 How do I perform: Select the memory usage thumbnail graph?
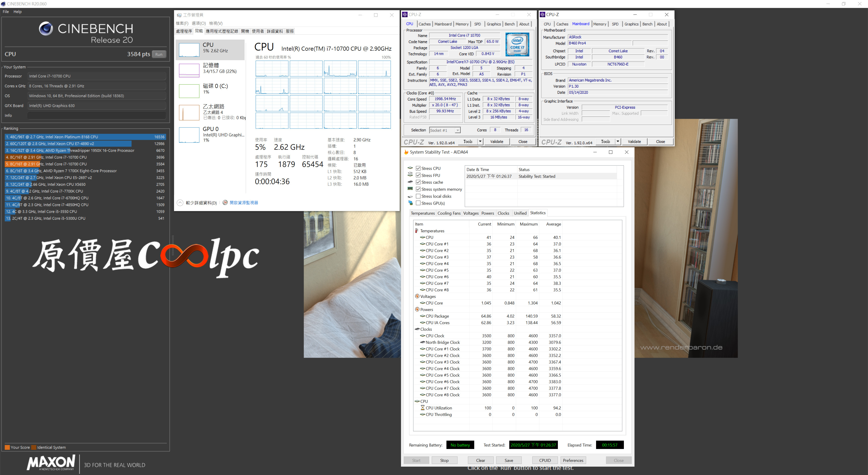[x=189, y=70]
